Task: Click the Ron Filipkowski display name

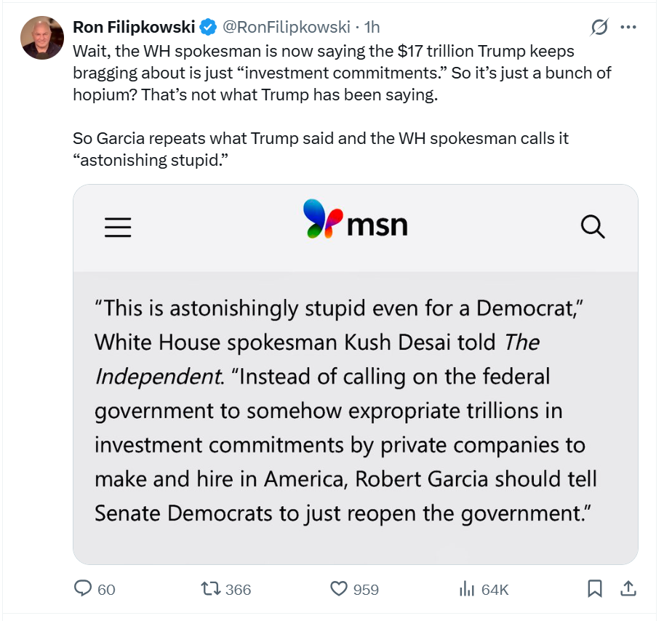Action: [x=134, y=28]
